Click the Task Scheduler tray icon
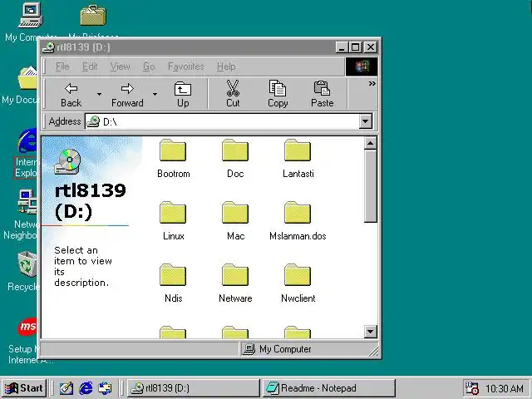The height and width of the screenshot is (399, 532). coord(471,388)
